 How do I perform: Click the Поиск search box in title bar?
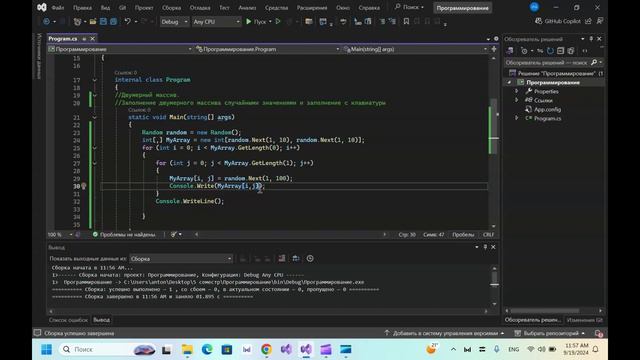pos(409,7)
